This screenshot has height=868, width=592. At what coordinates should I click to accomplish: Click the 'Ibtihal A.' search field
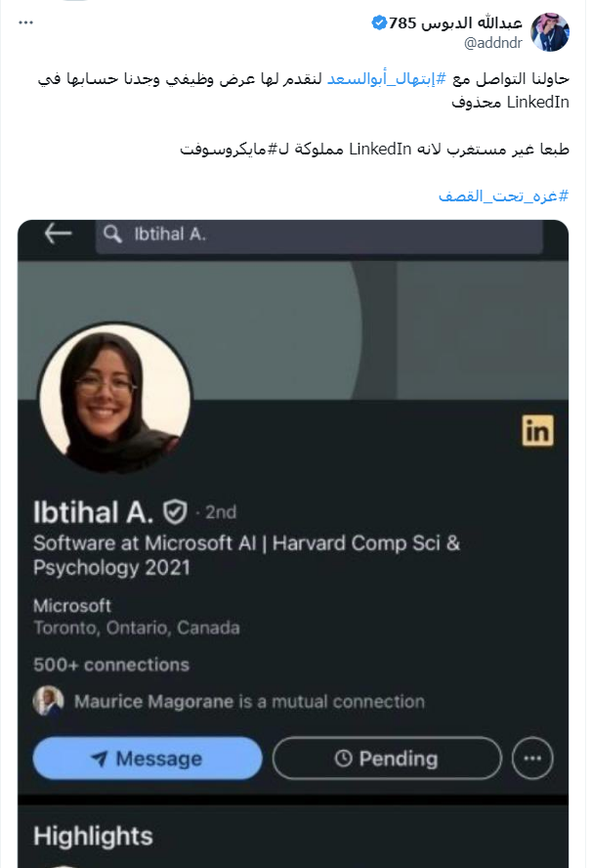coord(319,236)
